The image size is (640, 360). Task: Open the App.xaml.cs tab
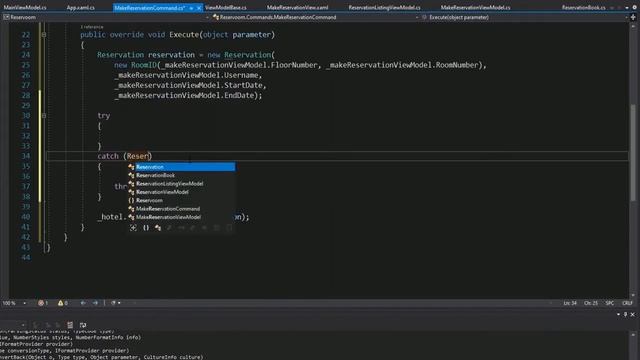tap(80, 8)
